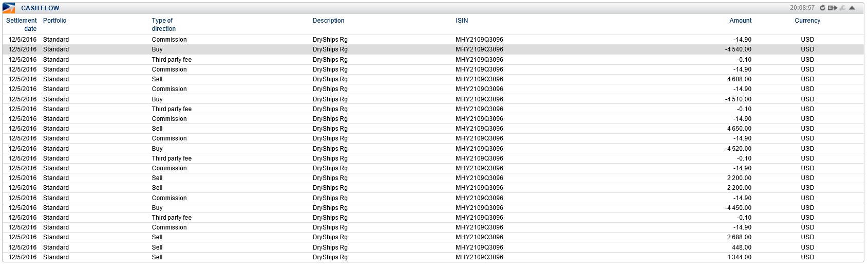Click the 20:08:57 timestamp in header

[802, 8]
